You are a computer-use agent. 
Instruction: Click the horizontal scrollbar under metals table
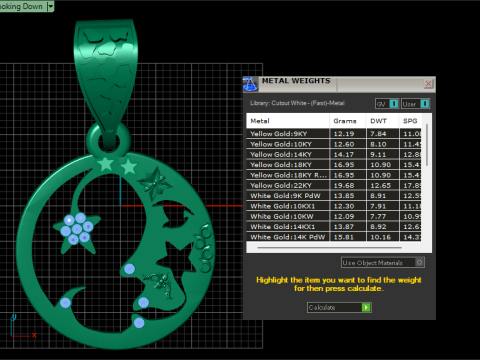(329, 248)
